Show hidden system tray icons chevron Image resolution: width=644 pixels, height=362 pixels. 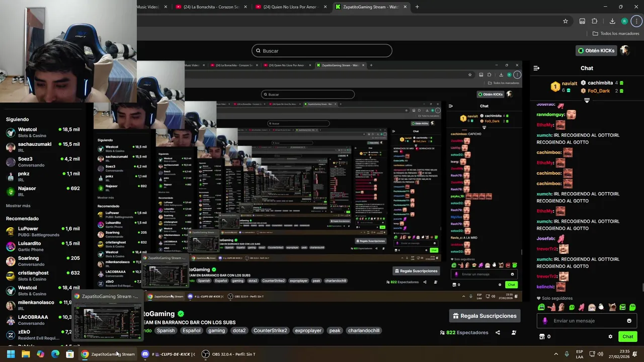(x=556, y=354)
